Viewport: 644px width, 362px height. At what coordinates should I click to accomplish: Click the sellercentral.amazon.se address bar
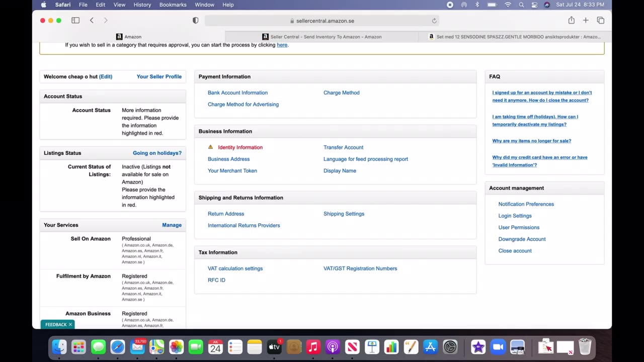click(322, 21)
